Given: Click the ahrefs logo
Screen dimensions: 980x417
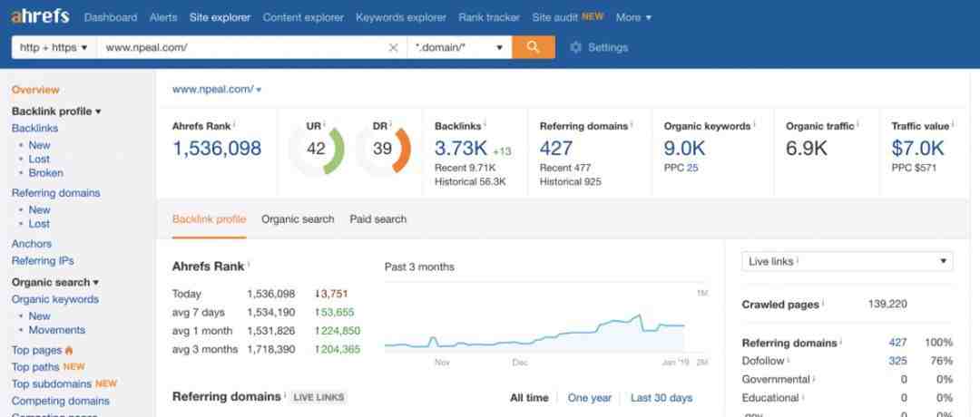Looking at the screenshot, I should pos(40,16).
